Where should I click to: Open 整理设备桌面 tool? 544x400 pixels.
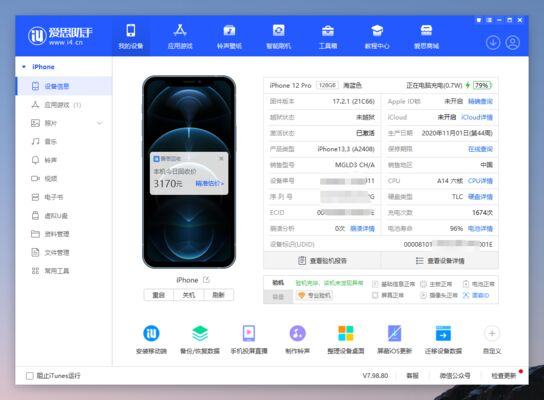click(x=346, y=339)
